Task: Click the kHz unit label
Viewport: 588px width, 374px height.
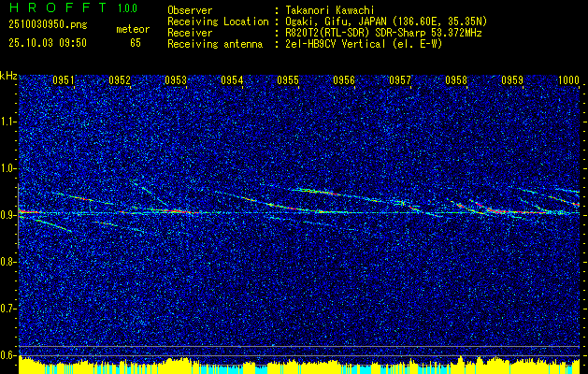Action: point(8,76)
